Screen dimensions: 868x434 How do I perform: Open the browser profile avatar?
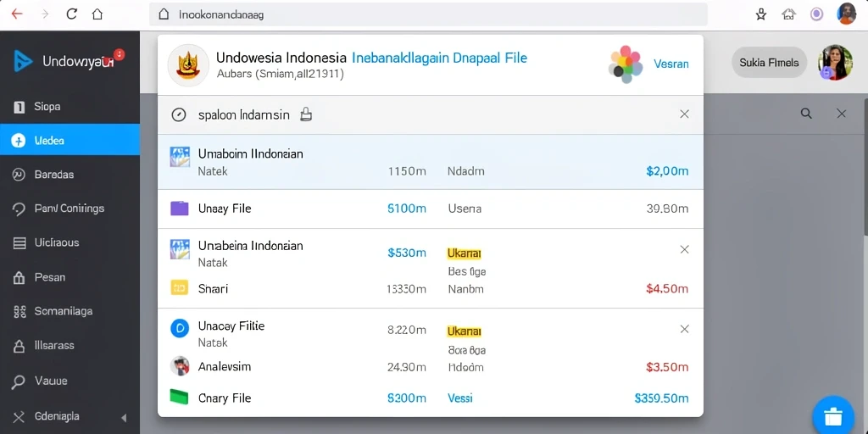pyautogui.click(x=847, y=14)
